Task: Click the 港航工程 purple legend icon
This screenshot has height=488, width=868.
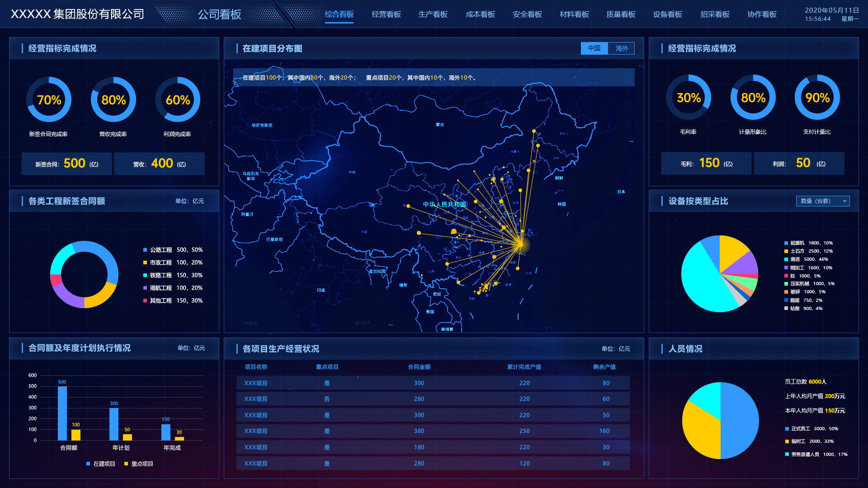Action: pyautogui.click(x=145, y=288)
